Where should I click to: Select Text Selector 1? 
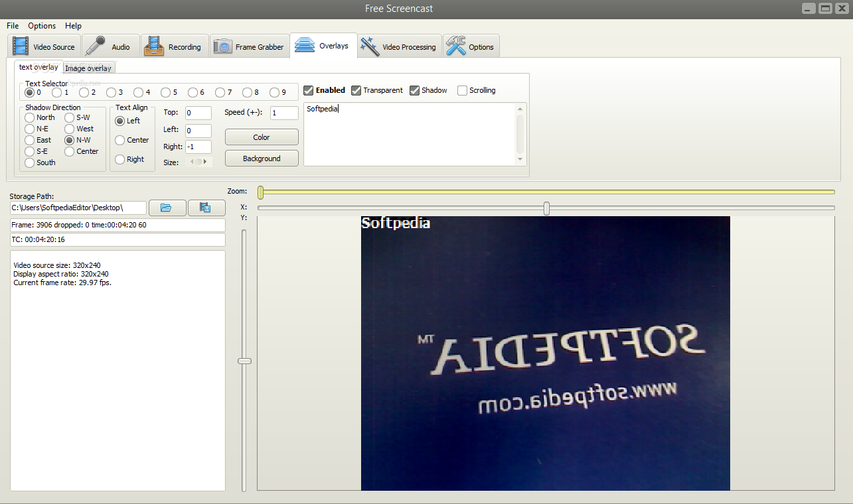pyautogui.click(x=57, y=92)
